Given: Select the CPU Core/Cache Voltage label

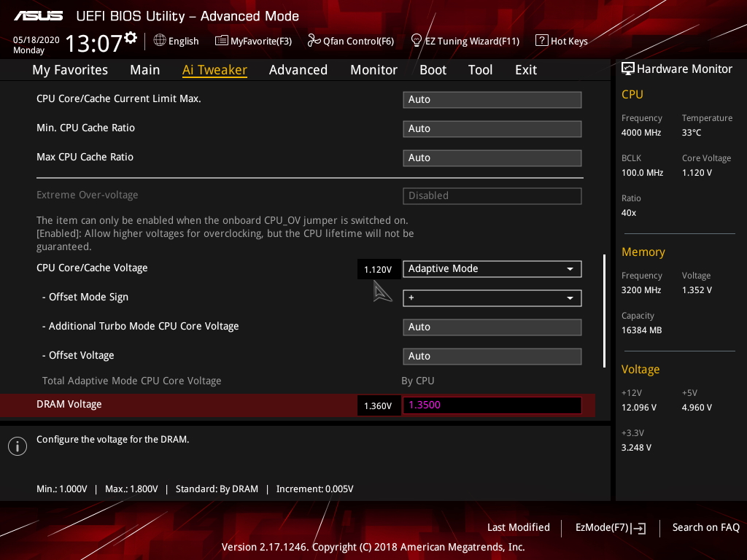Looking at the screenshot, I should pyautogui.click(x=92, y=268).
